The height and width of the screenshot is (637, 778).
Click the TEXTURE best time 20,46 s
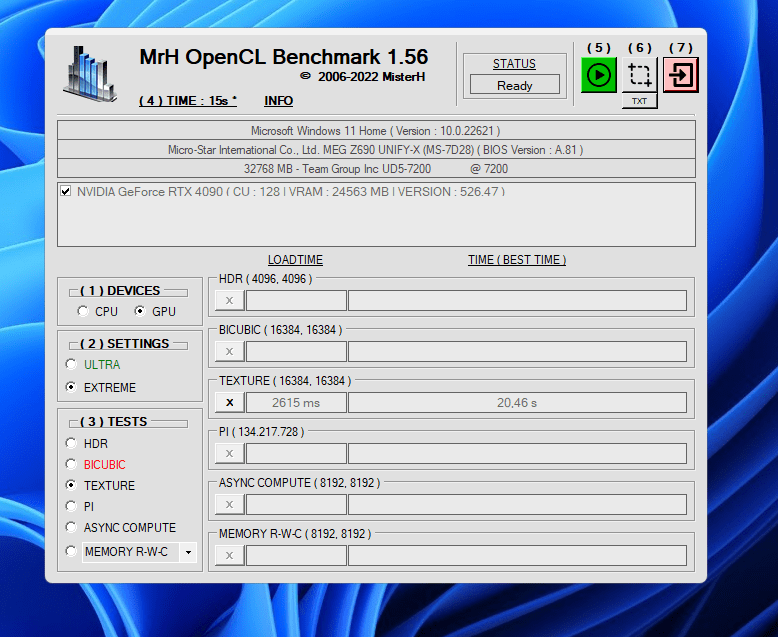point(517,402)
